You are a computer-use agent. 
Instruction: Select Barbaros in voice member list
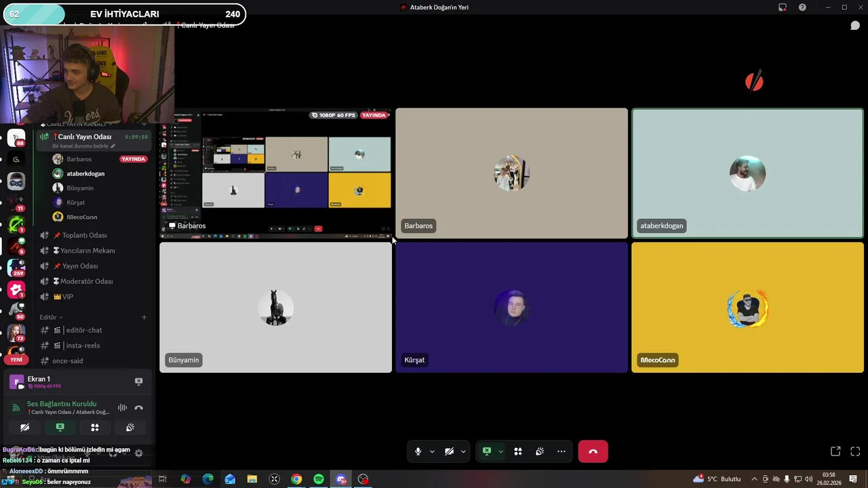pos(79,159)
